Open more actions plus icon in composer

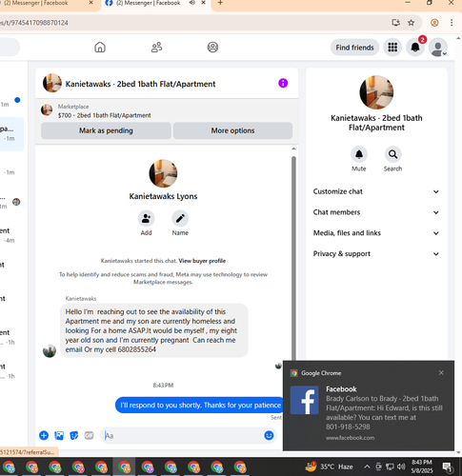coord(44,435)
